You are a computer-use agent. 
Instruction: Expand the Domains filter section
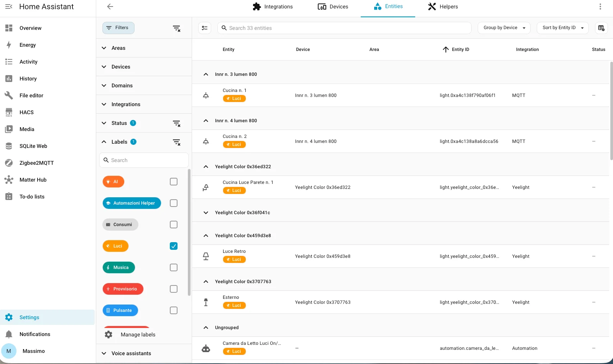click(x=144, y=85)
